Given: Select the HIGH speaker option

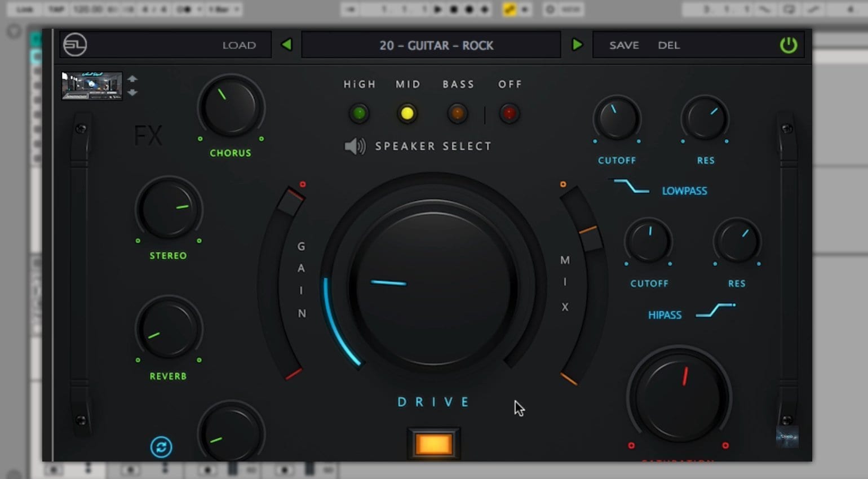Looking at the screenshot, I should pos(358,113).
